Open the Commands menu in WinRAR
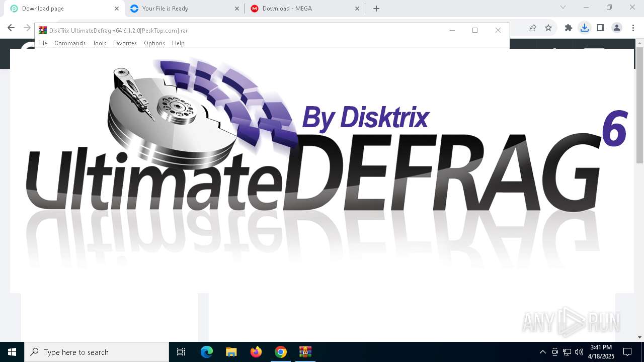644x362 pixels. point(70,43)
